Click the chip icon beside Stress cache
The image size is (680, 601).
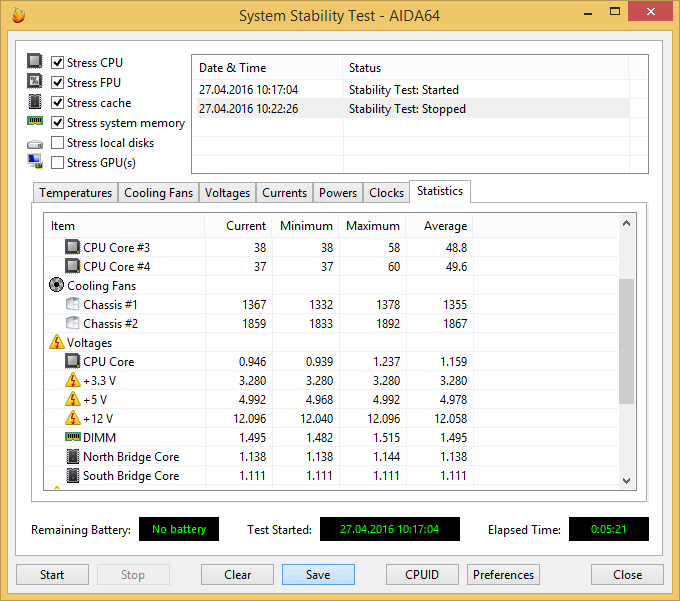click(x=35, y=101)
